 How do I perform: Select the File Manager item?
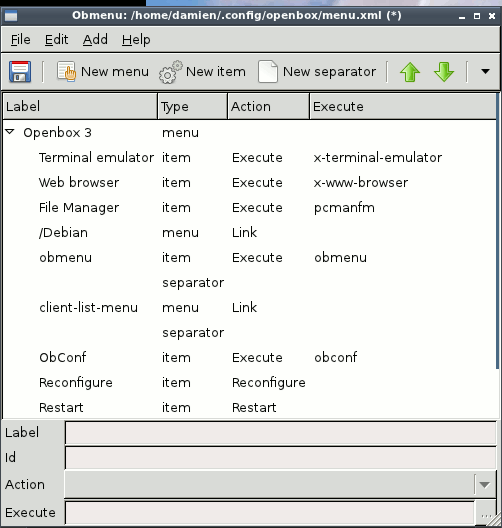point(249,207)
